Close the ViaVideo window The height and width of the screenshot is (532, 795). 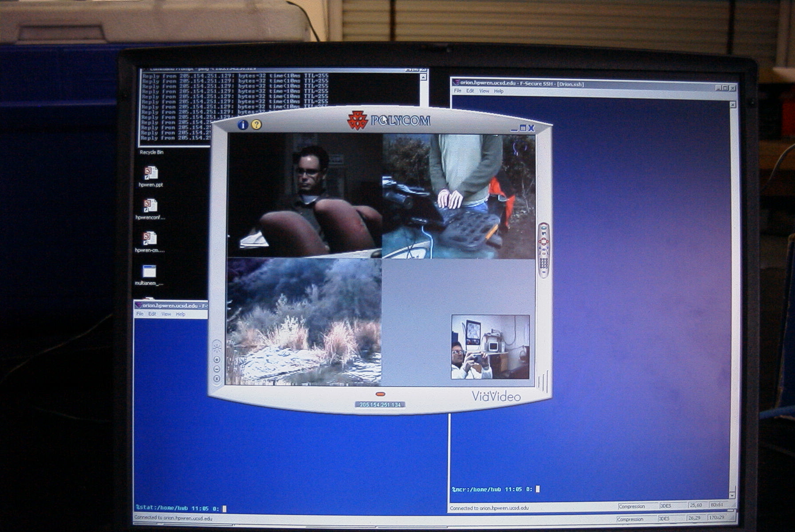tap(531, 128)
